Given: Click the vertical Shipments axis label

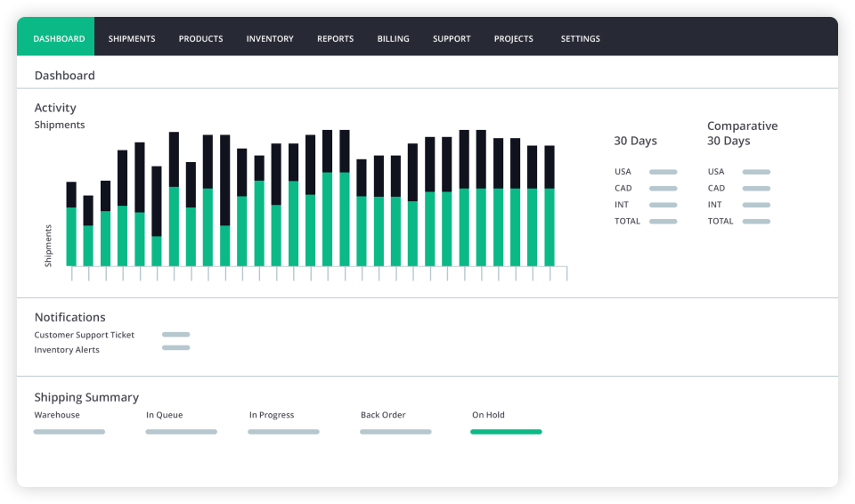Looking at the screenshot, I should tap(48, 246).
